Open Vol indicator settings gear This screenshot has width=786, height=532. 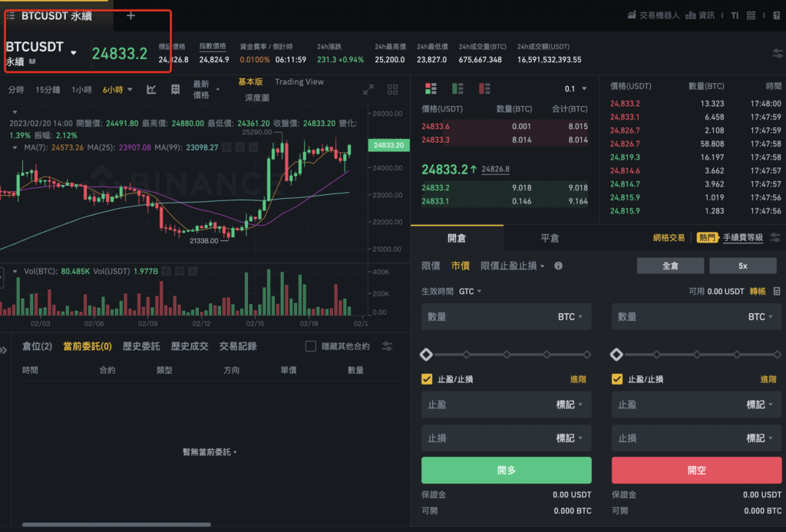pyautogui.click(x=180, y=271)
